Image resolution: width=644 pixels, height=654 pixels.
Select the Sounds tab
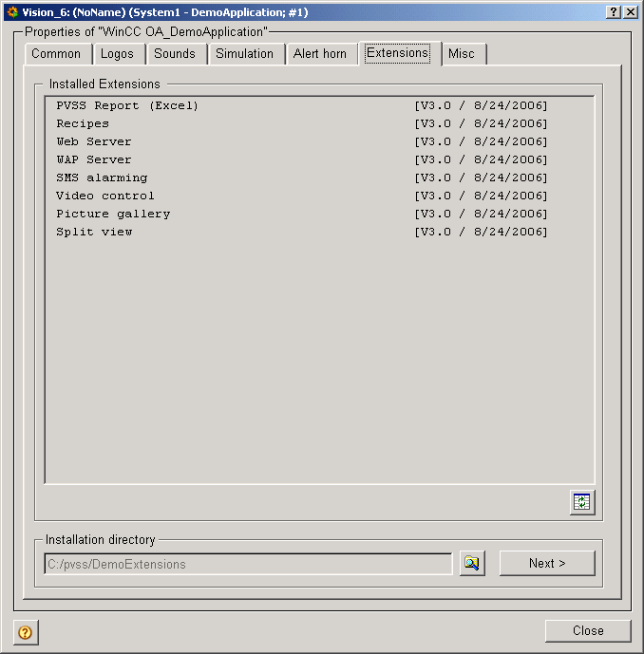(x=175, y=54)
